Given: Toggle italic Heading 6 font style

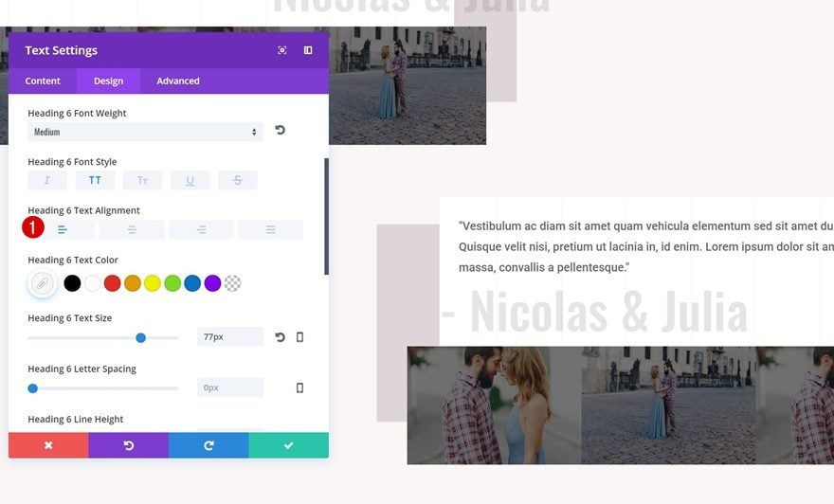Looking at the screenshot, I should tap(47, 180).
